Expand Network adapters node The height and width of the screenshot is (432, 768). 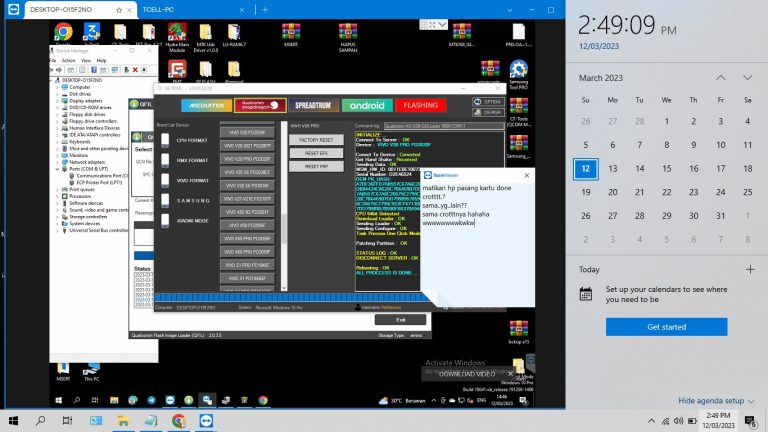(x=57, y=162)
